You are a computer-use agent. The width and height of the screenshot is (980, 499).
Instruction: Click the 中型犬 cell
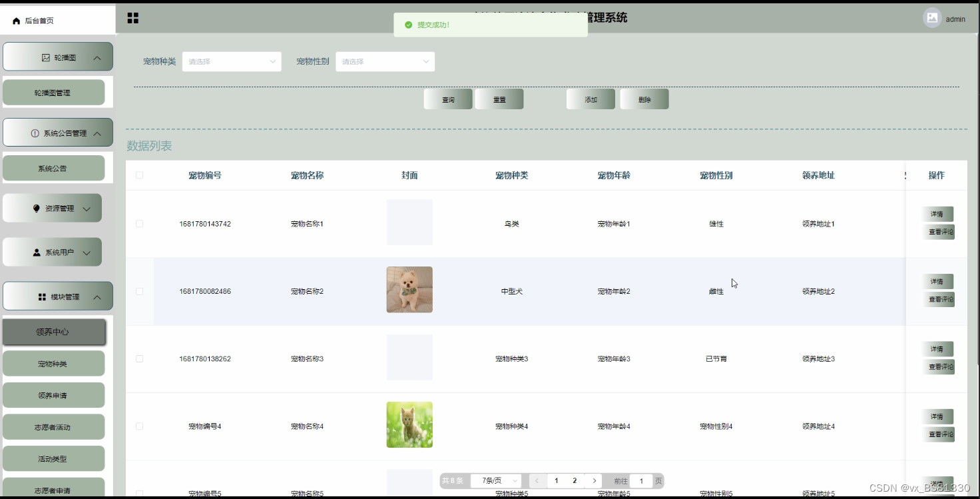point(512,292)
